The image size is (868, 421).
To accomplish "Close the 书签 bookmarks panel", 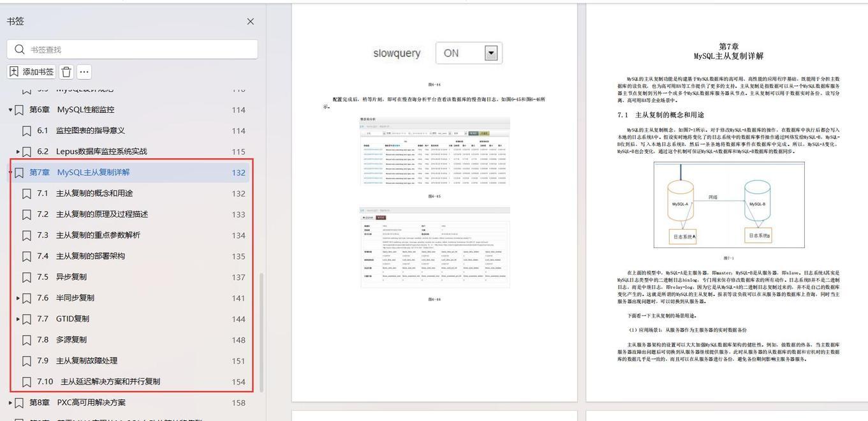I will [250, 22].
